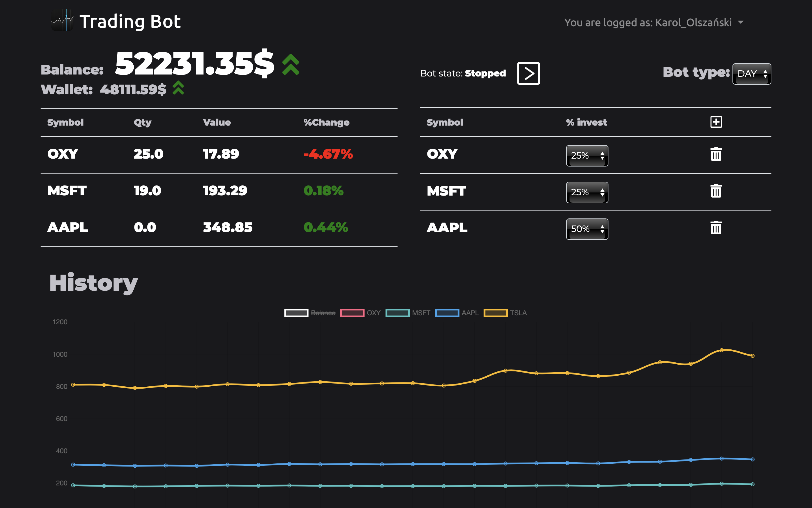
Task: Click the last TSLA data point on chart
Action: tap(752, 356)
